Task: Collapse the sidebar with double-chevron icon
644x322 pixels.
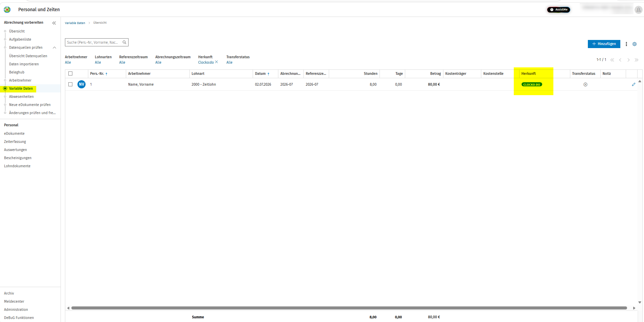Action: coord(54,23)
